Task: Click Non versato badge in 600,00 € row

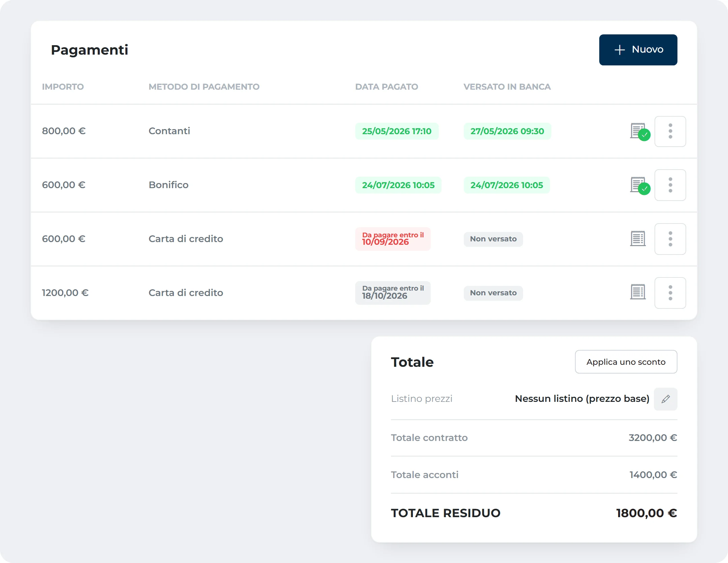Action: pos(493,239)
